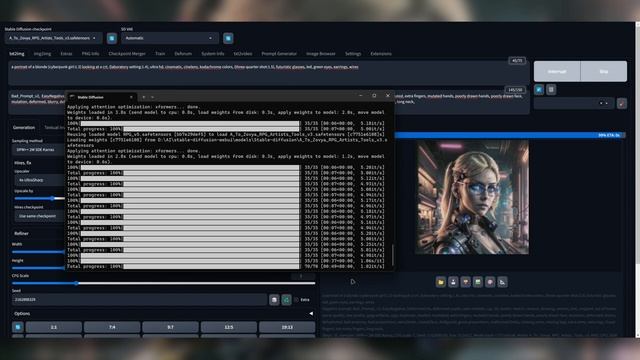Open the Checkpoint Merger tab
Image resolution: width=640 pixels, height=360 pixels.
click(127, 53)
